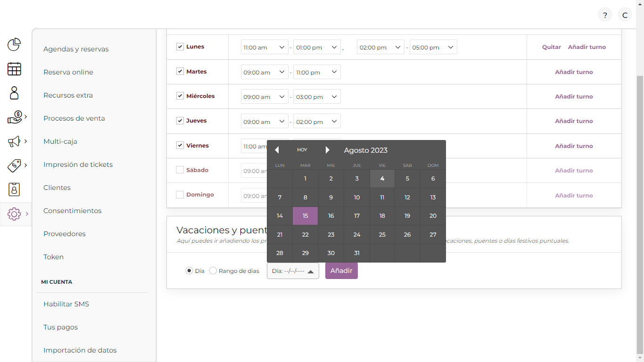Open Consentimientos menu item
This screenshot has height=362, width=644.
(x=73, y=211)
